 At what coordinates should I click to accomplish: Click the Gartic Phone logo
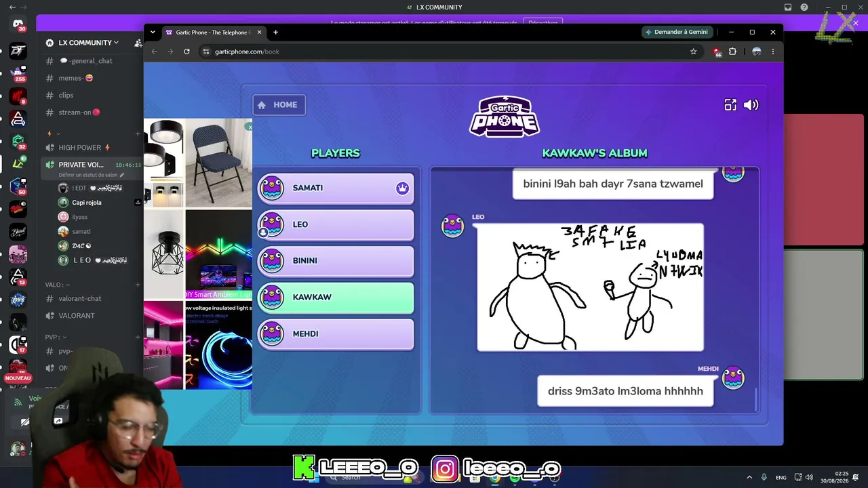[505, 117]
